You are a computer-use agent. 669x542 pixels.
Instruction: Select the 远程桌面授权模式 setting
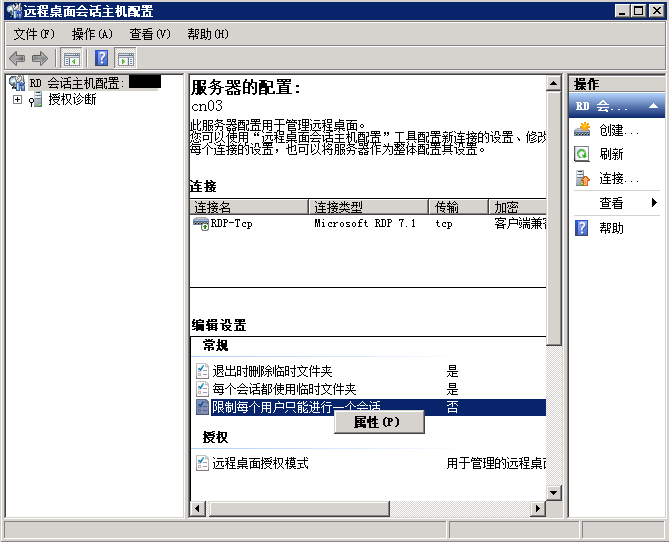click(260, 463)
